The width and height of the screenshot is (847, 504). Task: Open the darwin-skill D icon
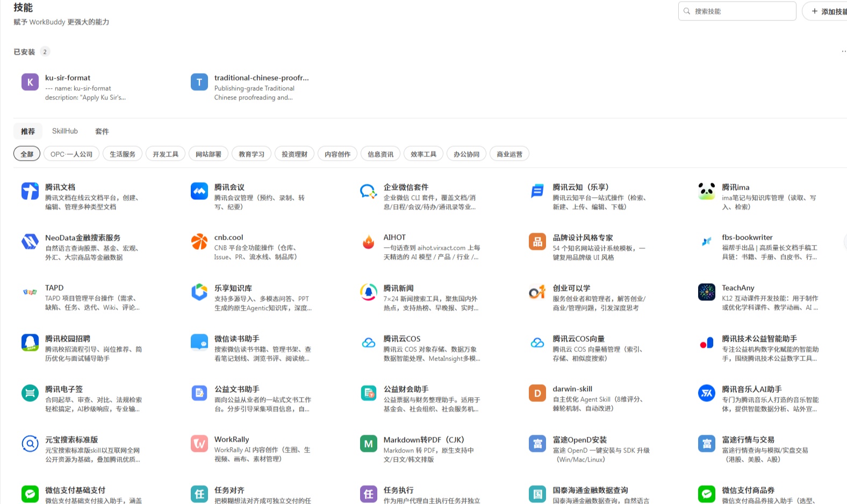pos(537,393)
